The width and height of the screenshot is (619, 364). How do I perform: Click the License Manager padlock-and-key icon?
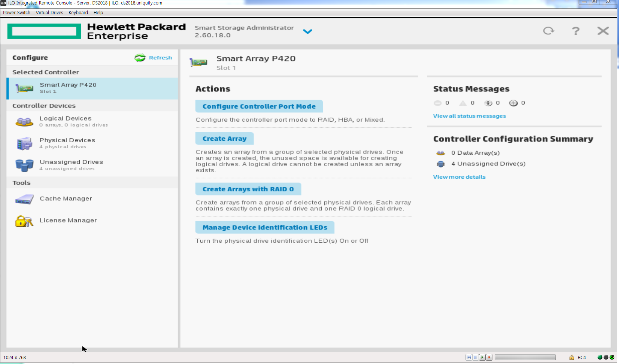tap(24, 221)
